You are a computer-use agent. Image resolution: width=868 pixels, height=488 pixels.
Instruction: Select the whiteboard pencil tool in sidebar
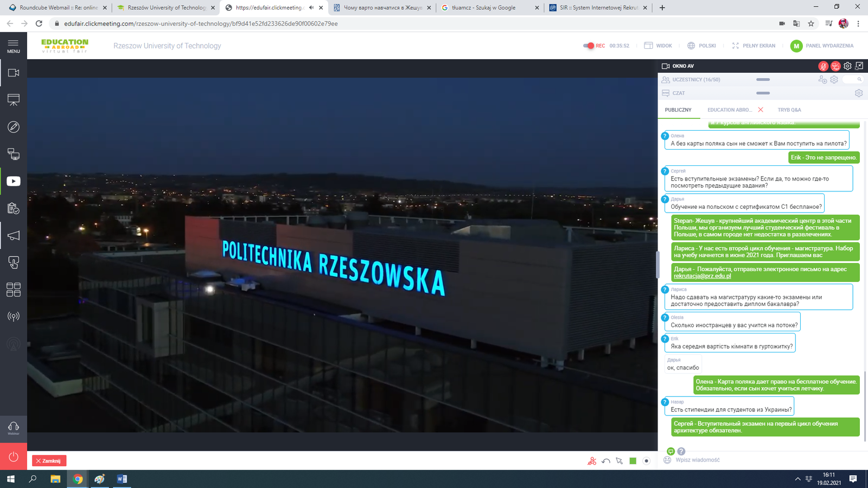[14, 127]
